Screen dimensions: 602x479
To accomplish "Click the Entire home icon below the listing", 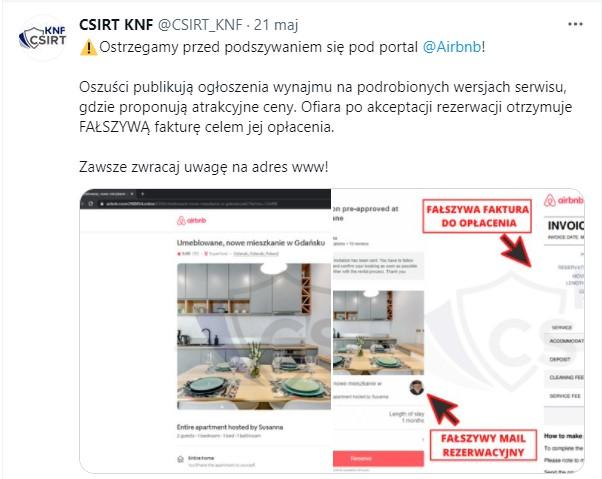I will (180, 459).
